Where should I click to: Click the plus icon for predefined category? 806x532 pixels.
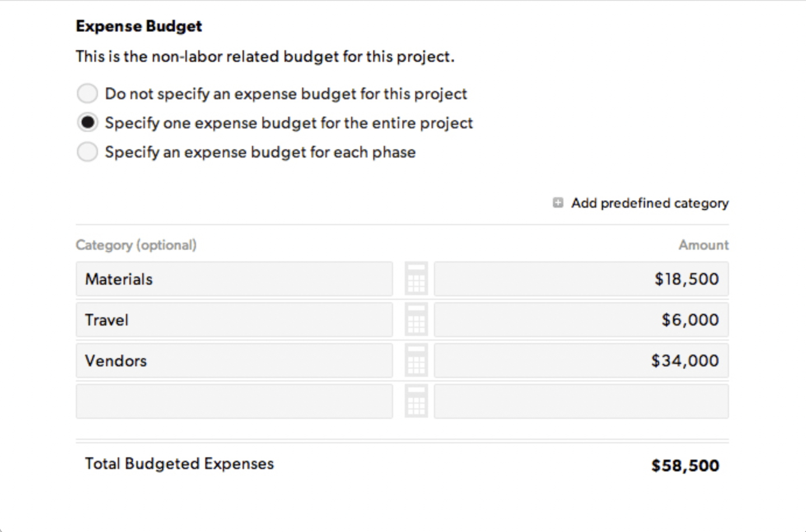pos(558,203)
